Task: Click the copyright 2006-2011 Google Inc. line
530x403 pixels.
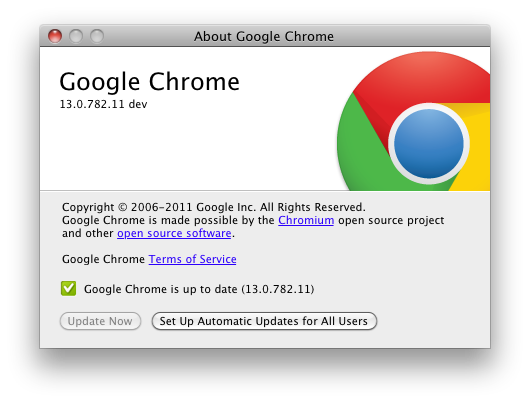Action: [x=214, y=207]
